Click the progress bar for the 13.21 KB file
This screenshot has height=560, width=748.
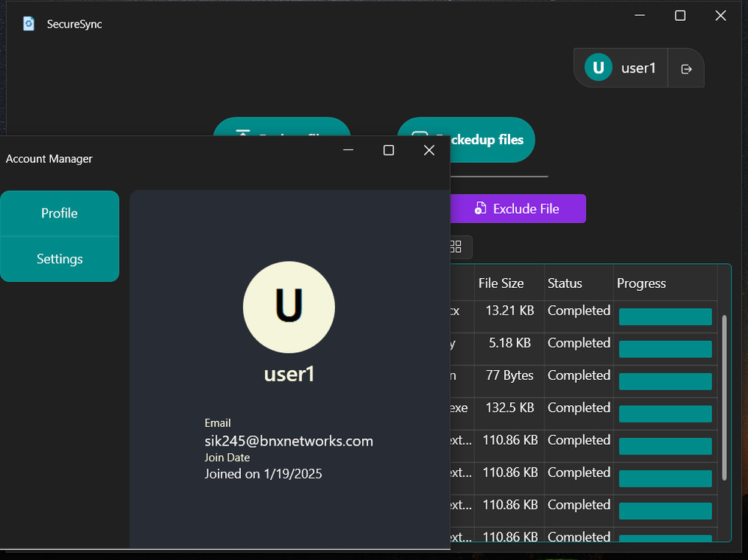pyautogui.click(x=665, y=316)
